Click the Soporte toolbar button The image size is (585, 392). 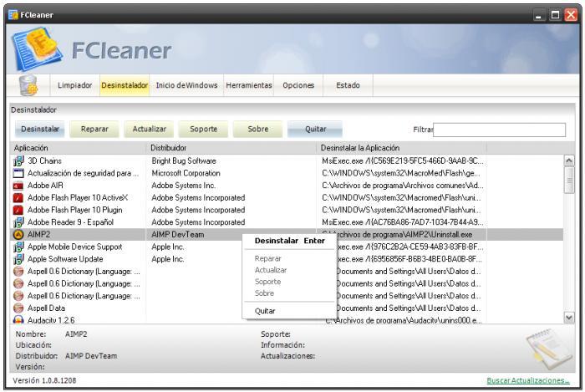click(203, 129)
